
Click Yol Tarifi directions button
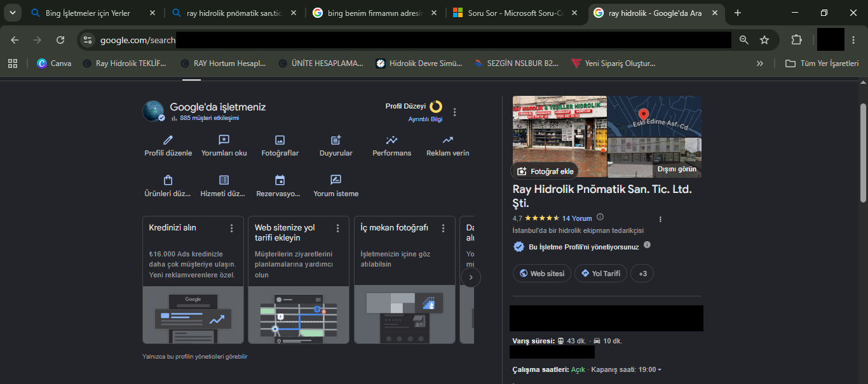pyautogui.click(x=601, y=274)
